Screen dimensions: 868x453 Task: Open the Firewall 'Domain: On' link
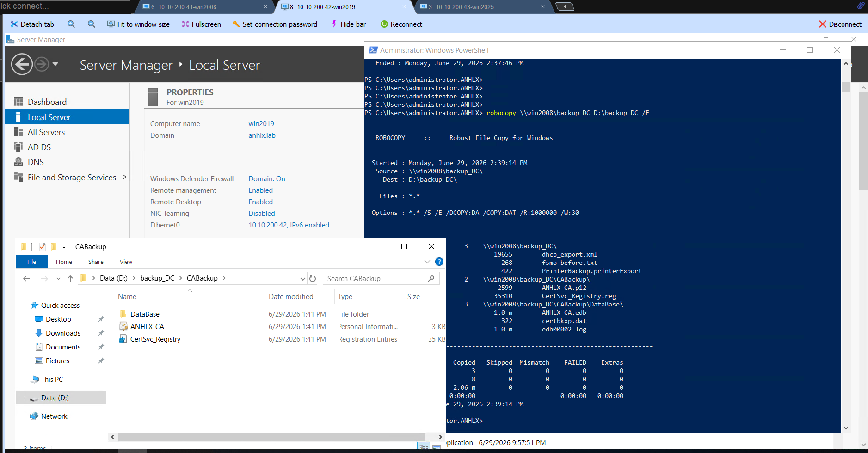point(267,178)
